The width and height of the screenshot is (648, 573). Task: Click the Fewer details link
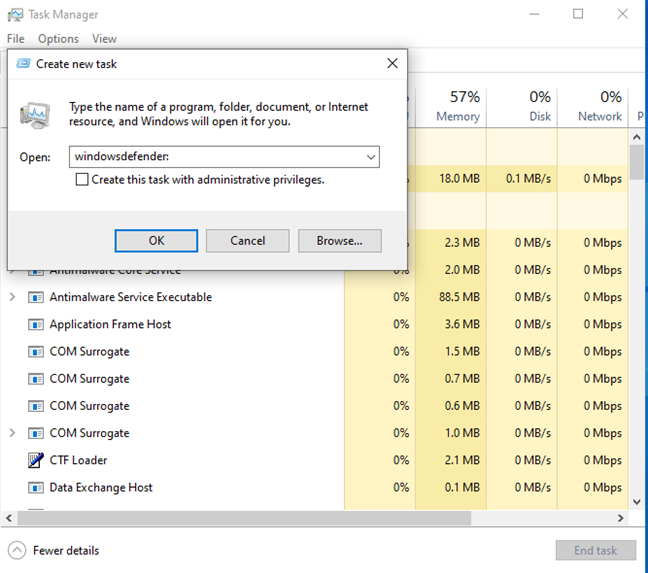66,551
